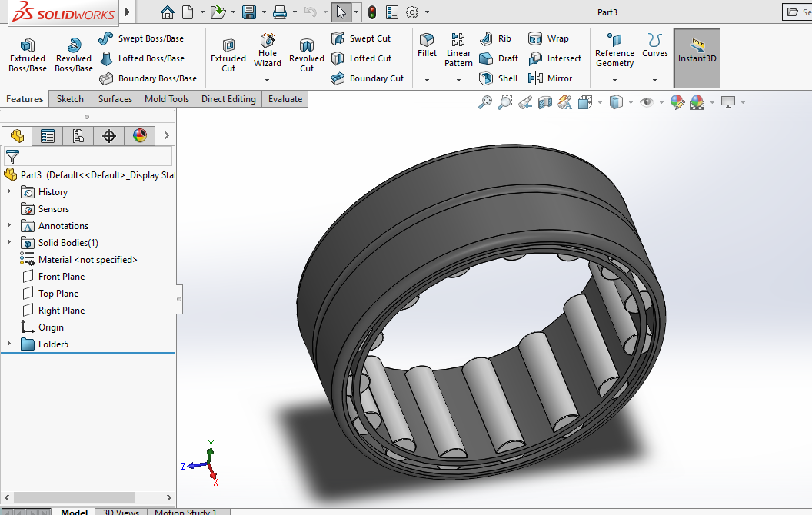Select the Rib feature
Image resolution: width=812 pixels, height=515 pixels.
(495, 38)
